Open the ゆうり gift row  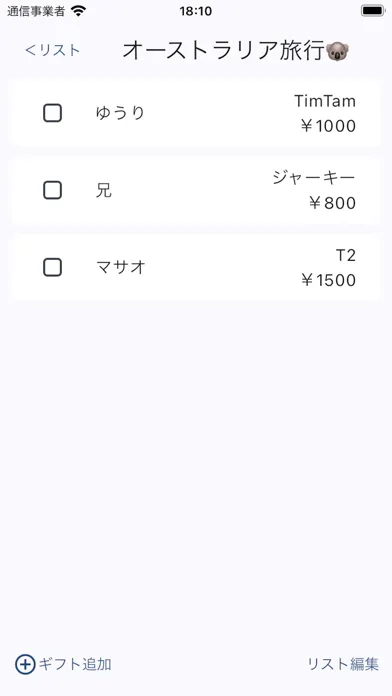195,113
